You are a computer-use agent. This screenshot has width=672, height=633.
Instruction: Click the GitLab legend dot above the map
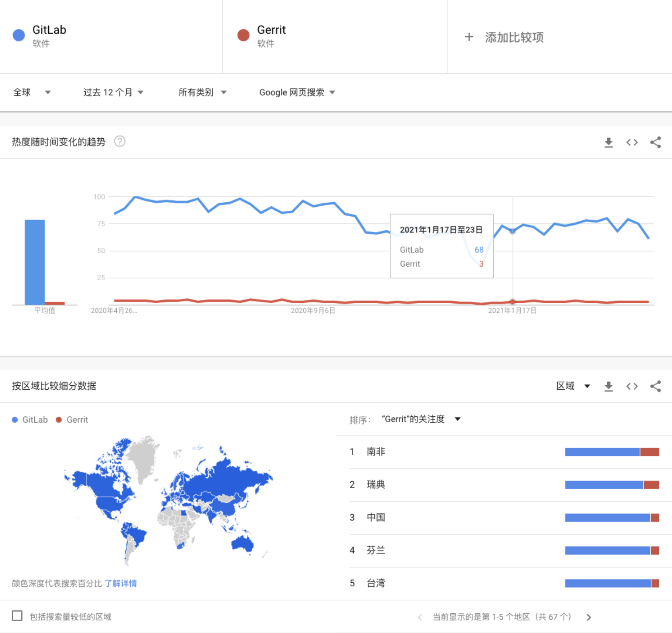coord(14,419)
